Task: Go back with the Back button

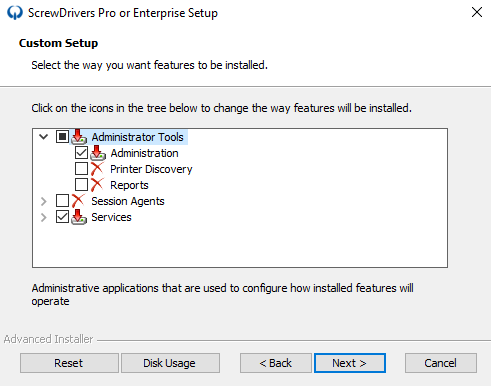Action: tap(276, 363)
